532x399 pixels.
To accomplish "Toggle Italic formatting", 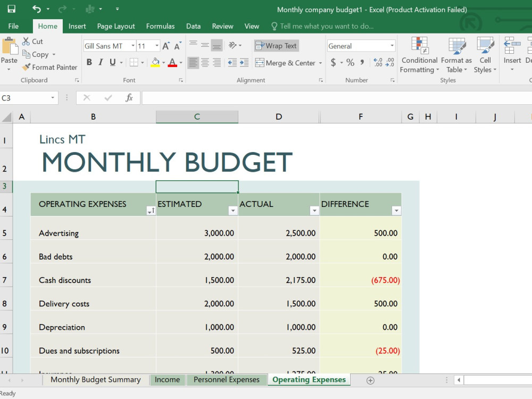I will [x=101, y=62].
